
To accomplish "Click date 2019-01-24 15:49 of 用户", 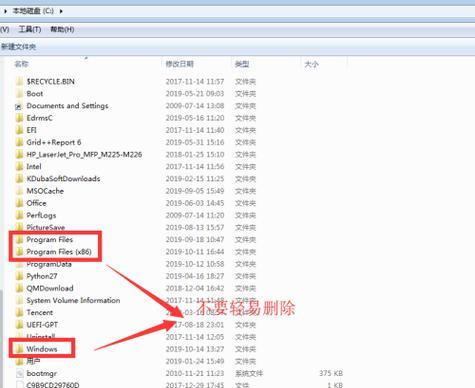I will (195, 361).
